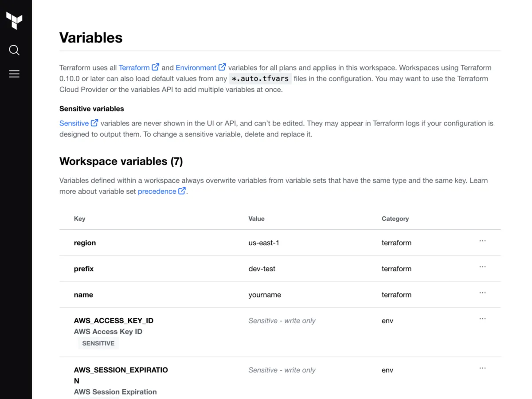Open search from the sidebar magnifier icon
Screen dimensions: 532x399
[x=14, y=50]
